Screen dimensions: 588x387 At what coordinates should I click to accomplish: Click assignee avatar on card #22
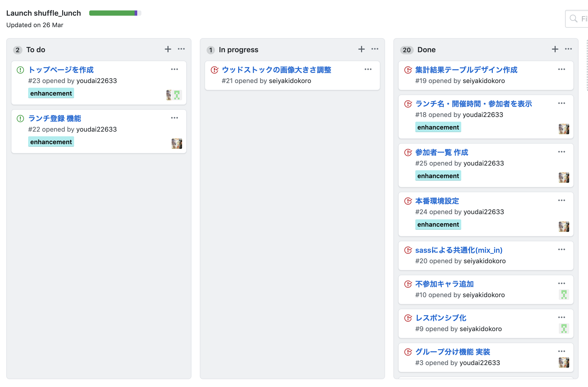[x=177, y=144]
